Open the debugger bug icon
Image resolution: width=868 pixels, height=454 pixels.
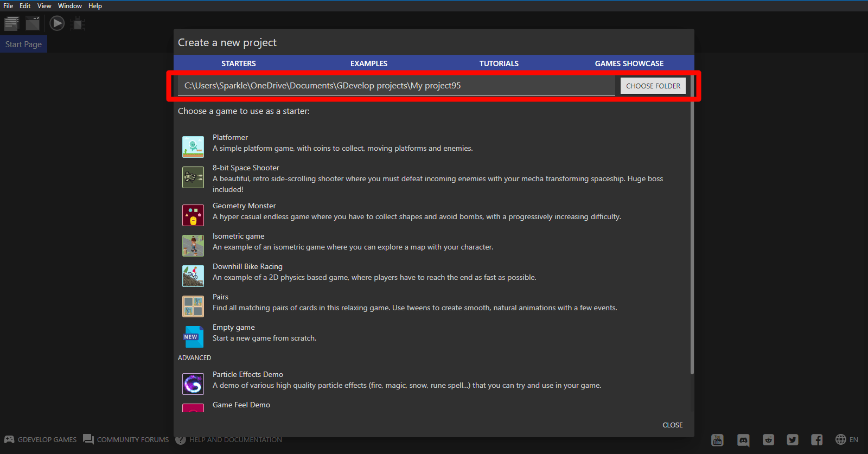click(x=78, y=24)
